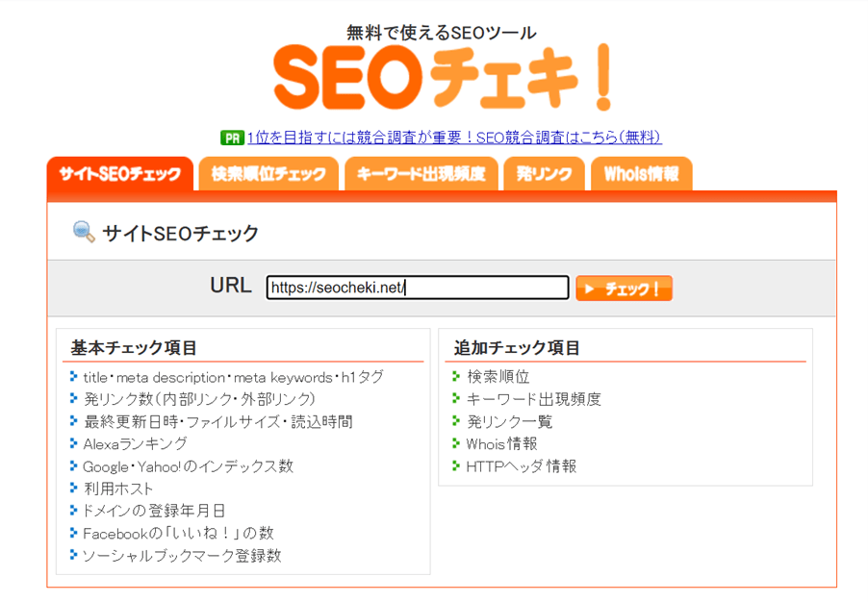
Task: Click Whois情報 in additional checks list
Action: [x=501, y=443]
